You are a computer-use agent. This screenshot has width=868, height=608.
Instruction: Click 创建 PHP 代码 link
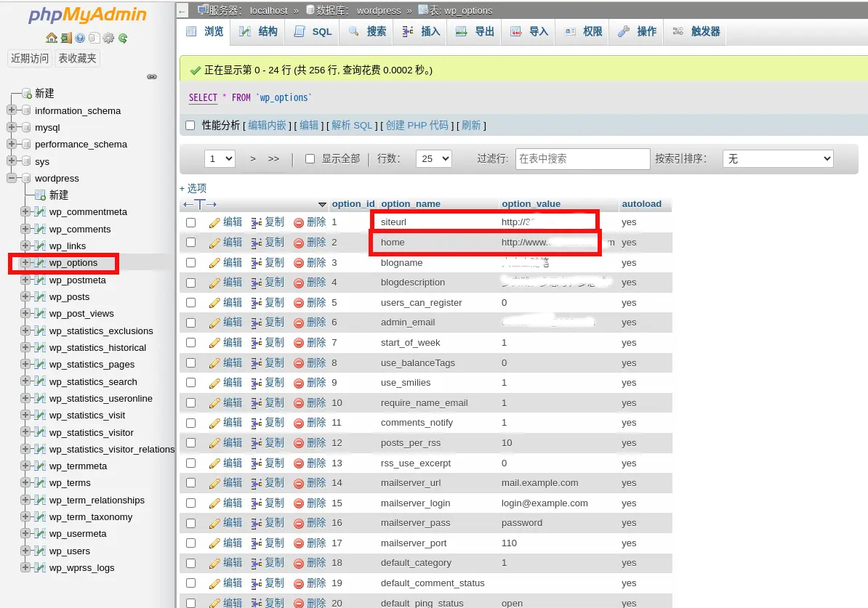click(417, 126)
